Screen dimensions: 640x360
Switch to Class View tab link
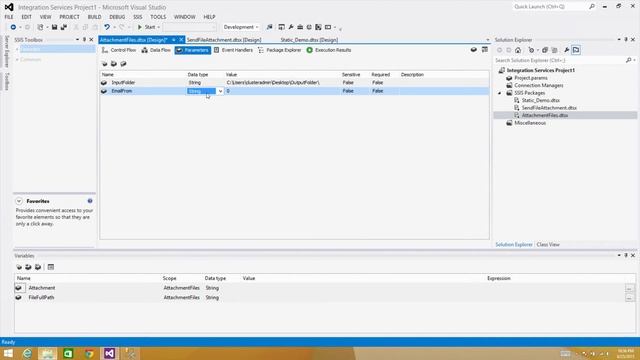548,244
